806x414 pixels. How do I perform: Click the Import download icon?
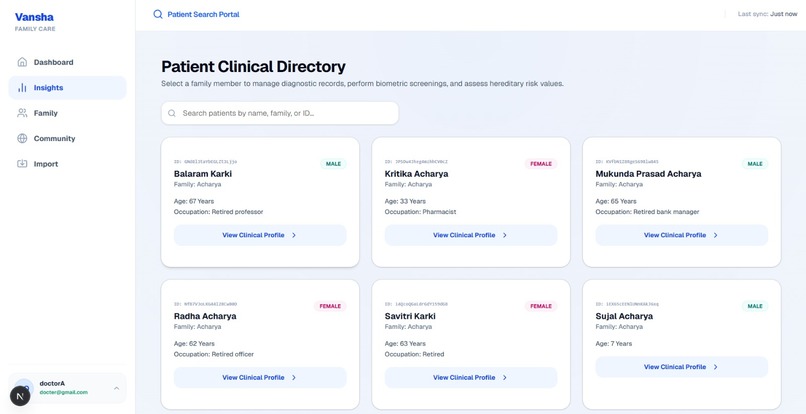click(x=22, y=164)
